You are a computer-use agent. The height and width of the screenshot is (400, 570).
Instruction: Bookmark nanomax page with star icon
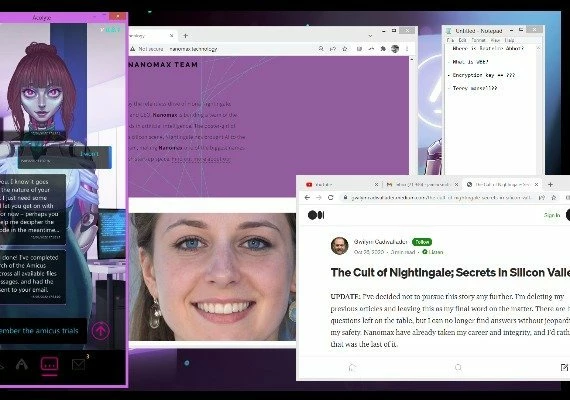345,49
